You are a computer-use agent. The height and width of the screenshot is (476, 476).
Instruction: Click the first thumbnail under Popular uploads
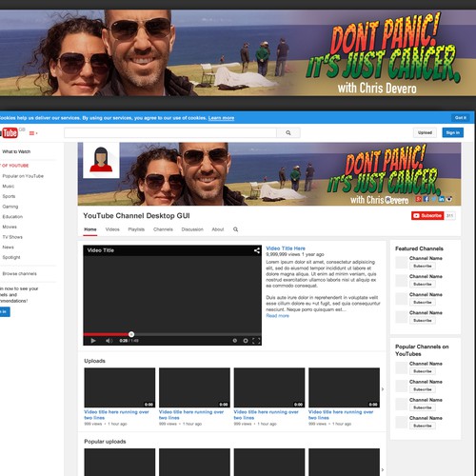click(x=120, y=462)
